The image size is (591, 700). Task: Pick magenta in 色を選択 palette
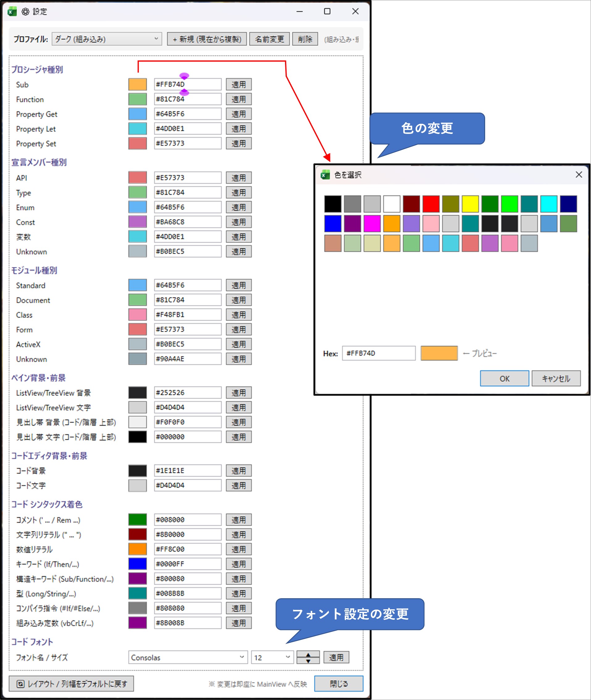372,223
